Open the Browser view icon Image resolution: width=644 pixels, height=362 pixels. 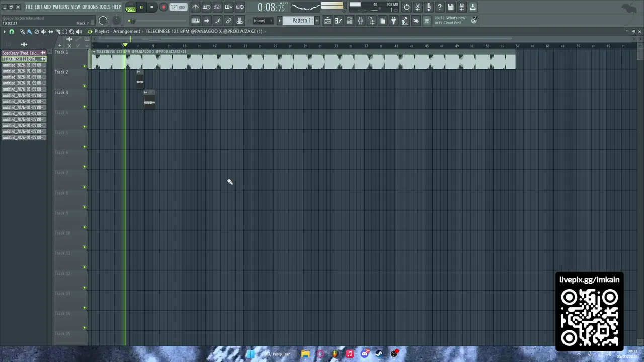371,21
